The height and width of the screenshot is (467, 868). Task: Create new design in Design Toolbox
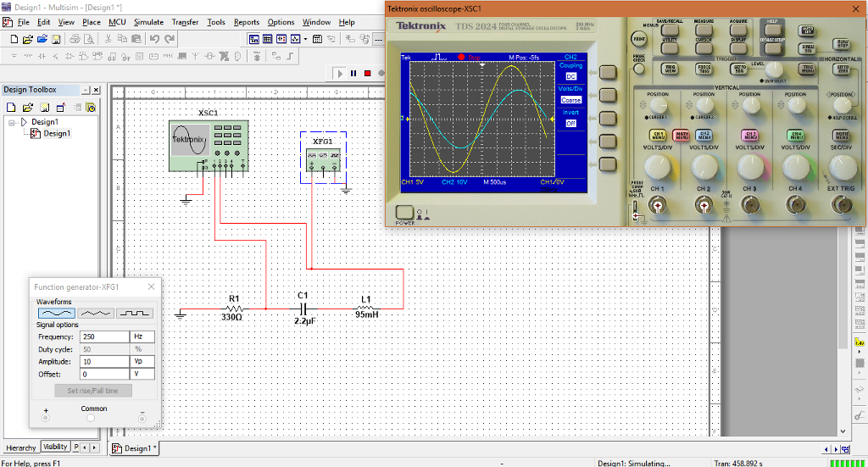(x=11, y=108)
